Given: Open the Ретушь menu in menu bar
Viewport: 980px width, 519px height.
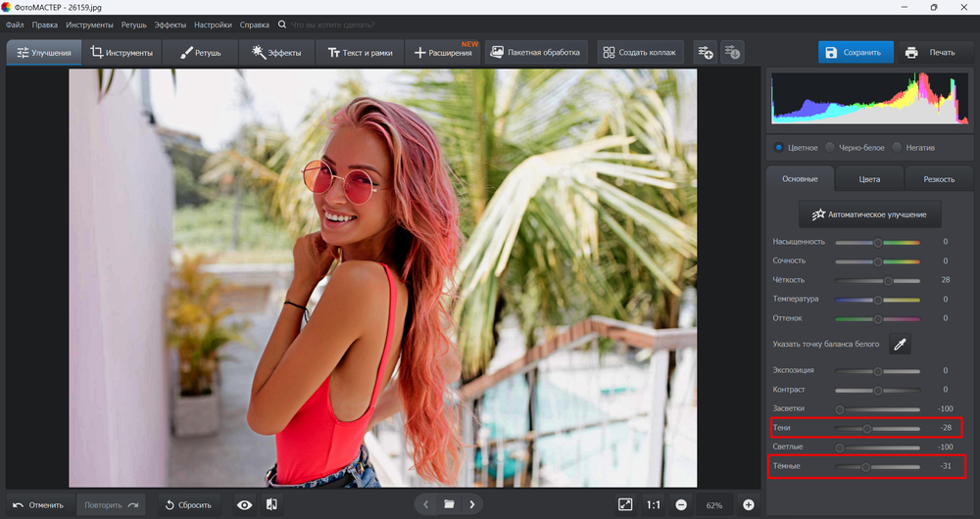Looking at the screenshot, I should pyautogui.click(x=133, y=25).
